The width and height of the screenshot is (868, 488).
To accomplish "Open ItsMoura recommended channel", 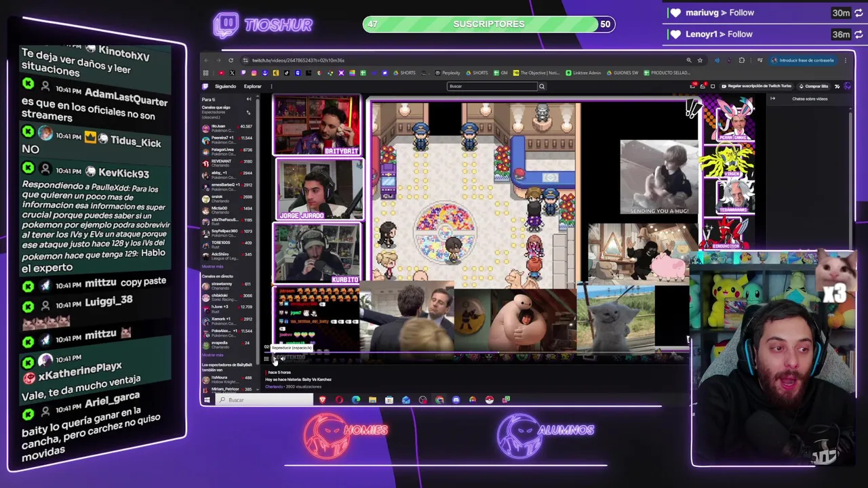I will [228, 380].
